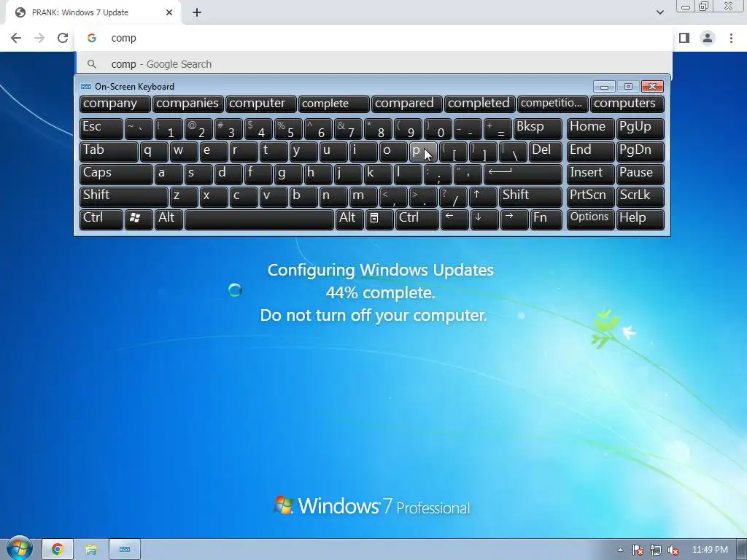Viewport: 747px width, 560px height.
Task: Toggle the left Shift key
Action: pos(124,197)
